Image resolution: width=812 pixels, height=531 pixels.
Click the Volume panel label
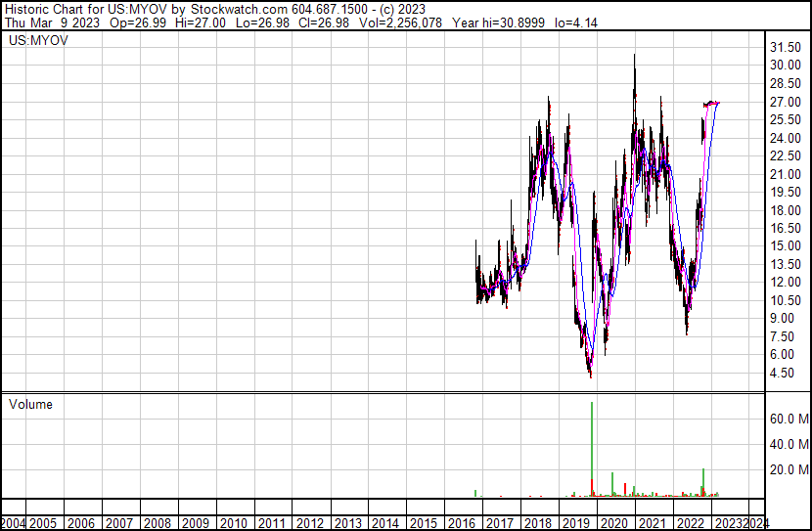(30, 404)
